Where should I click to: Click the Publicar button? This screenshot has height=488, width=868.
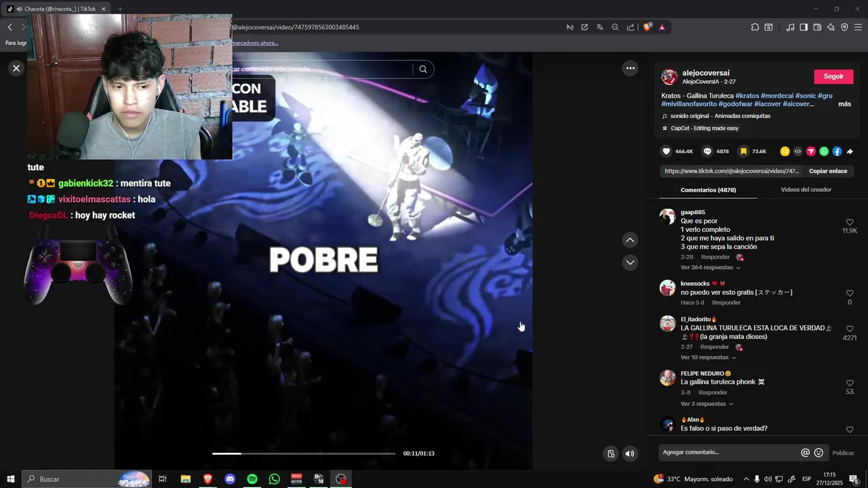click(x=843, y=453)
